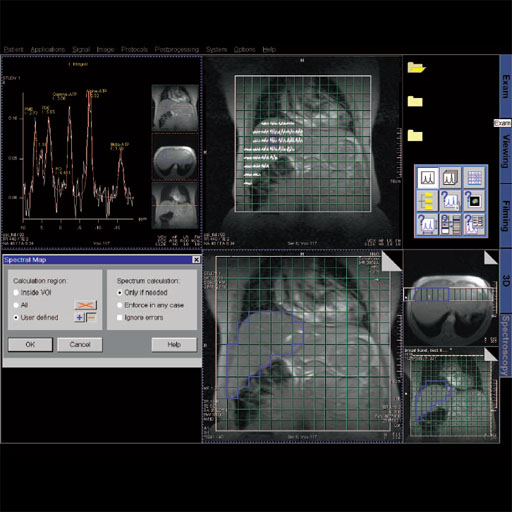Open the Postprocessing menu
Screen dimensions: 512x512
point(177,49)
